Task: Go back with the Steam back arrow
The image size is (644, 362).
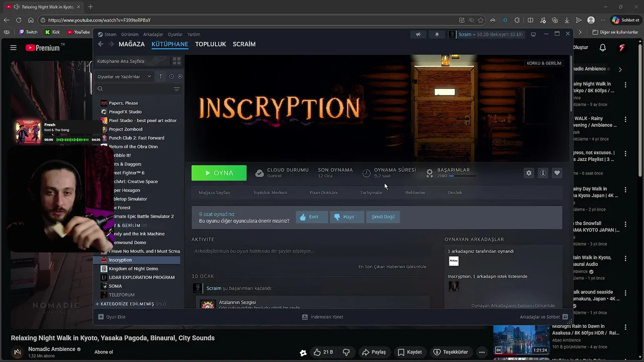Action: pos(100,44)
